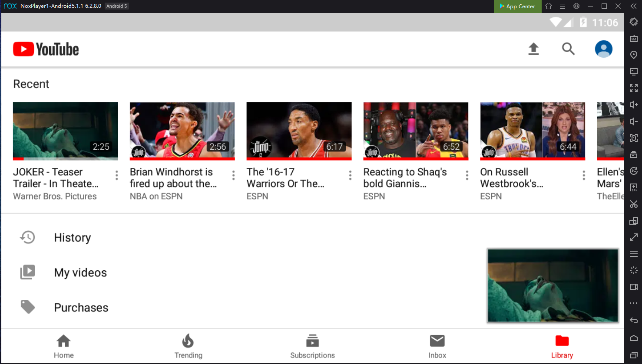This screenshot has height=364, width=642.
Task: Click the Warner Bros. Pictures channel name
Action: point(55,196)
